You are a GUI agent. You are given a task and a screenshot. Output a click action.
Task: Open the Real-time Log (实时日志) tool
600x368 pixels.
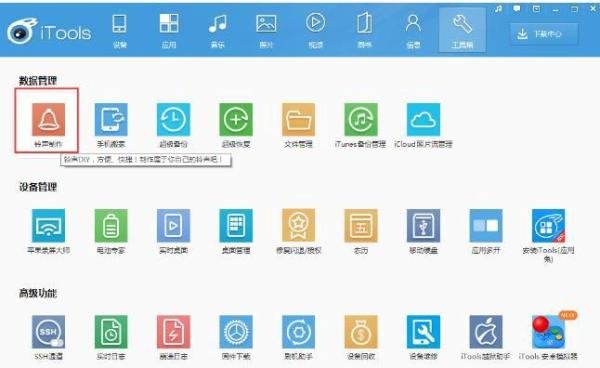tap(111, 332)
